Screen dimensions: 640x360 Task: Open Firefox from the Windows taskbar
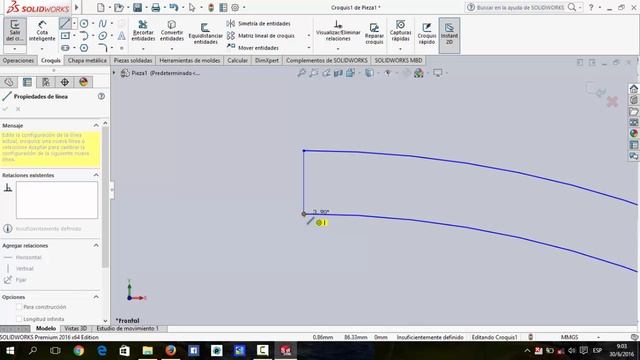[171, 350]
